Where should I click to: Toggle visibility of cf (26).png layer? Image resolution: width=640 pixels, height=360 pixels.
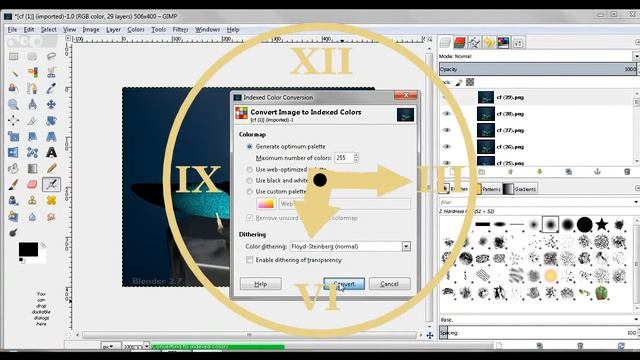(x=447, y=147)
